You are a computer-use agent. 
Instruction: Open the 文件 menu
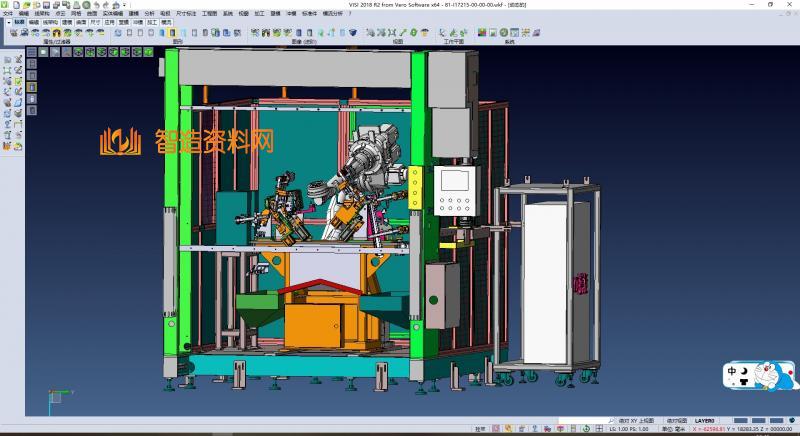8,13
